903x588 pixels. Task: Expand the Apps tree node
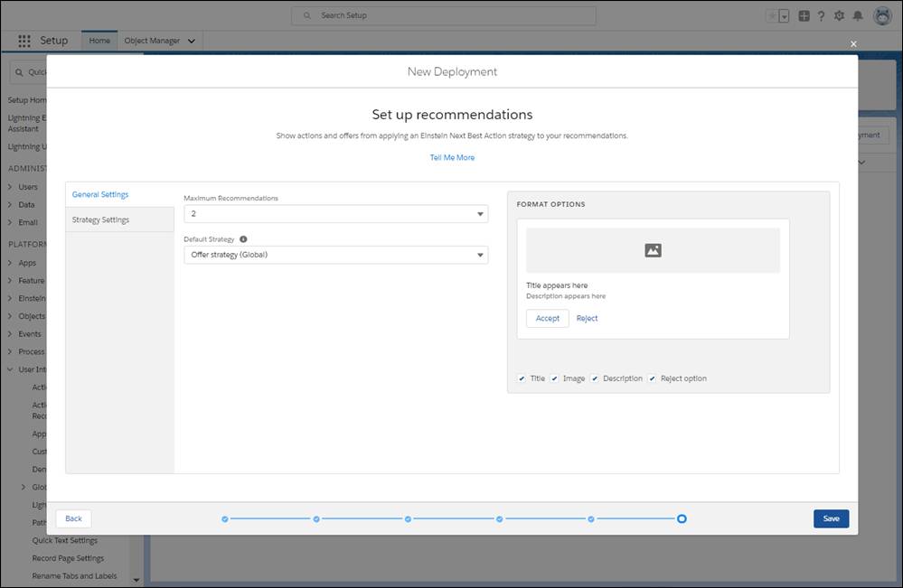coord(10,263)
